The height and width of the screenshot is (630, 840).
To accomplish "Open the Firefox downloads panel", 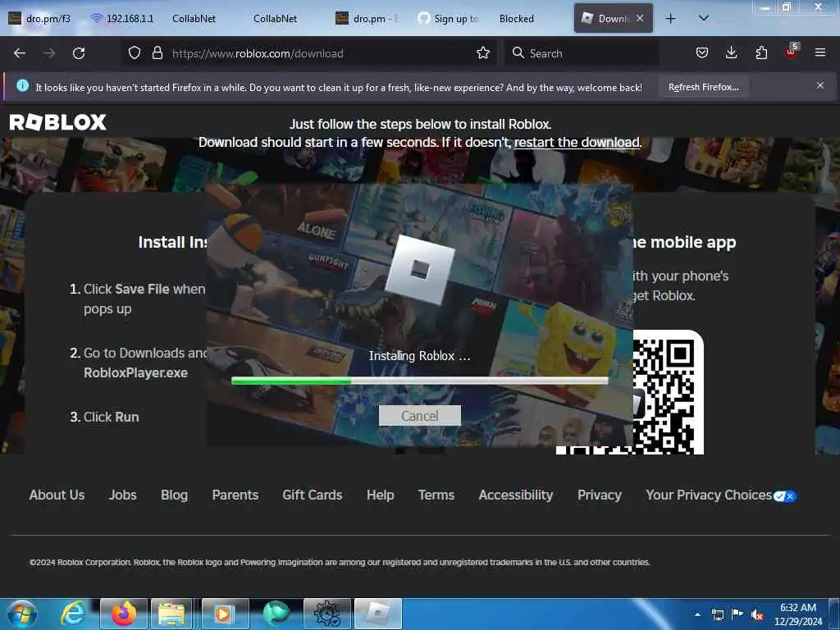I will 731,53.
